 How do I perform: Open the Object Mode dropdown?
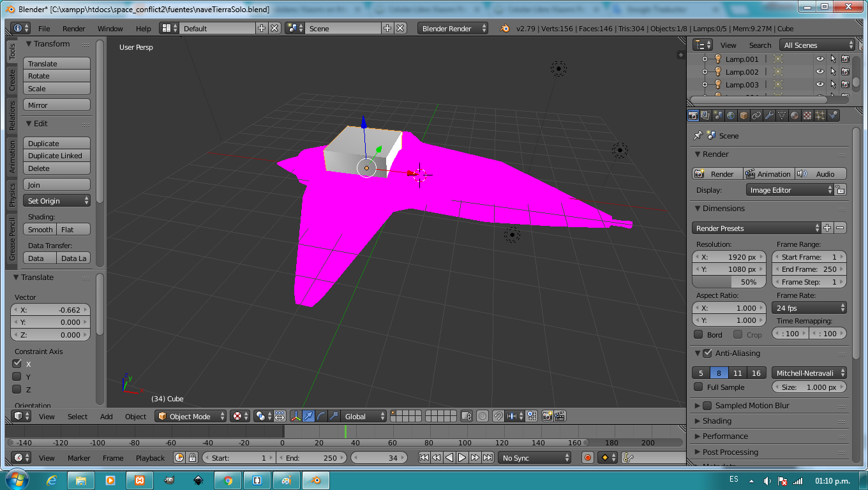[x=191, y=416]
